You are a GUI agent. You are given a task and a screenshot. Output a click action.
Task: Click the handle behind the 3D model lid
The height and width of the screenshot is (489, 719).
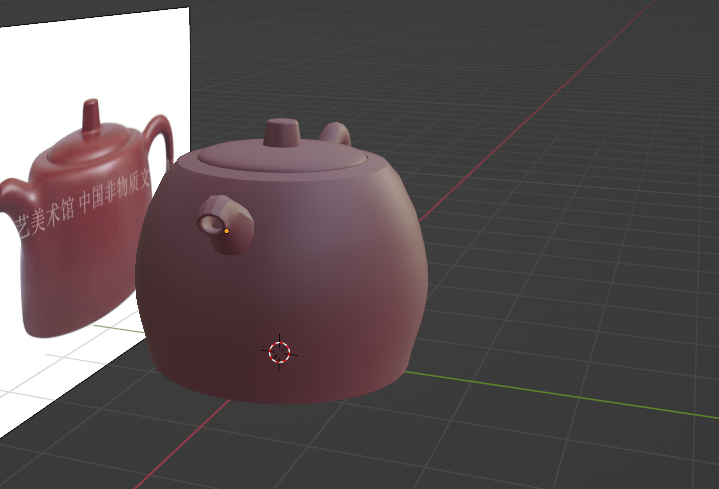[x=335, y=133]
